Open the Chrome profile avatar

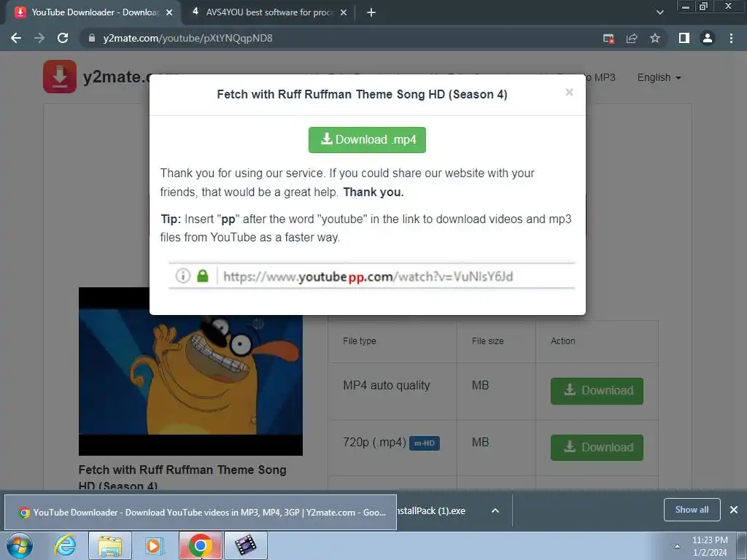pyautogui.click(x=708, y=38)
